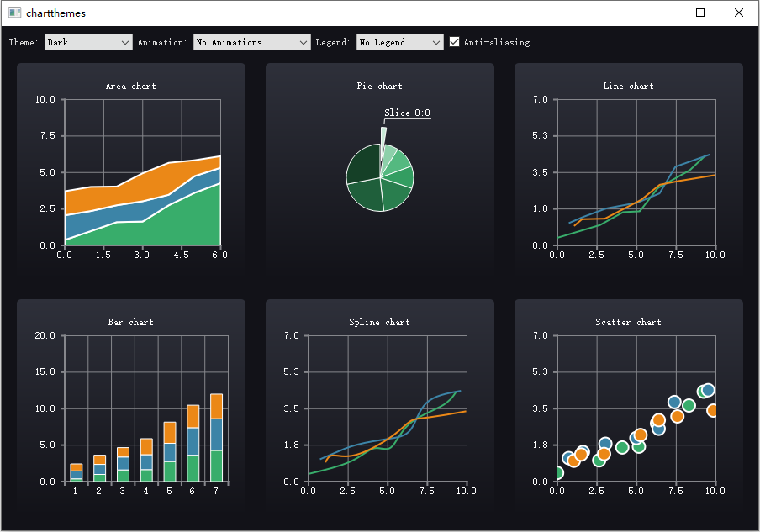Image resolution: width=760 pixels, height=532 pixels.
Task: Toggle the Anti-aliasing checkbox
Action: [454, 42]
